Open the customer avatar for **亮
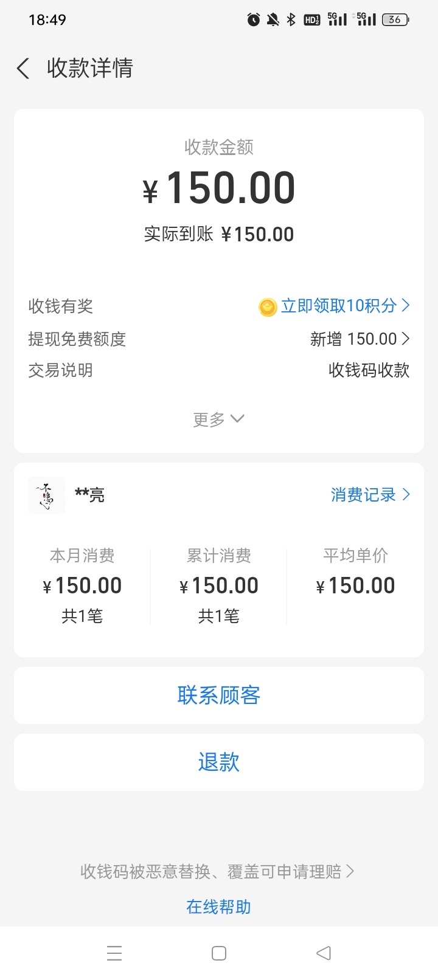The image size is (438, 980). 46,495
